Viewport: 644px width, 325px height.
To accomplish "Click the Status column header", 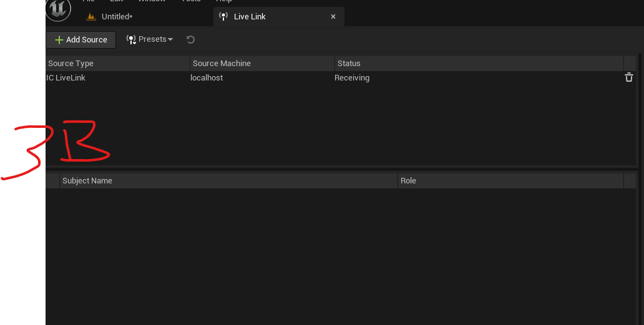I will click(x=479, y=64).
